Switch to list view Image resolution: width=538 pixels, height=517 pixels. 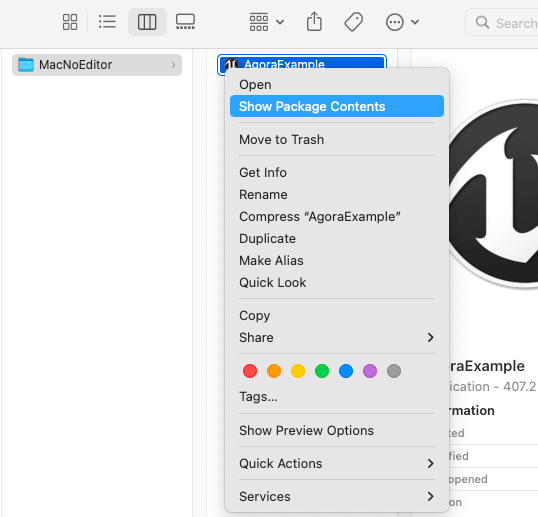point(107,22)
